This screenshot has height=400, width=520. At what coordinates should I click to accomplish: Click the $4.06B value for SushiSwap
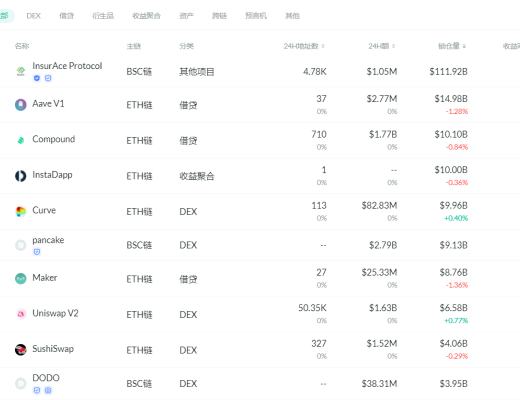[x=453, y=343]
